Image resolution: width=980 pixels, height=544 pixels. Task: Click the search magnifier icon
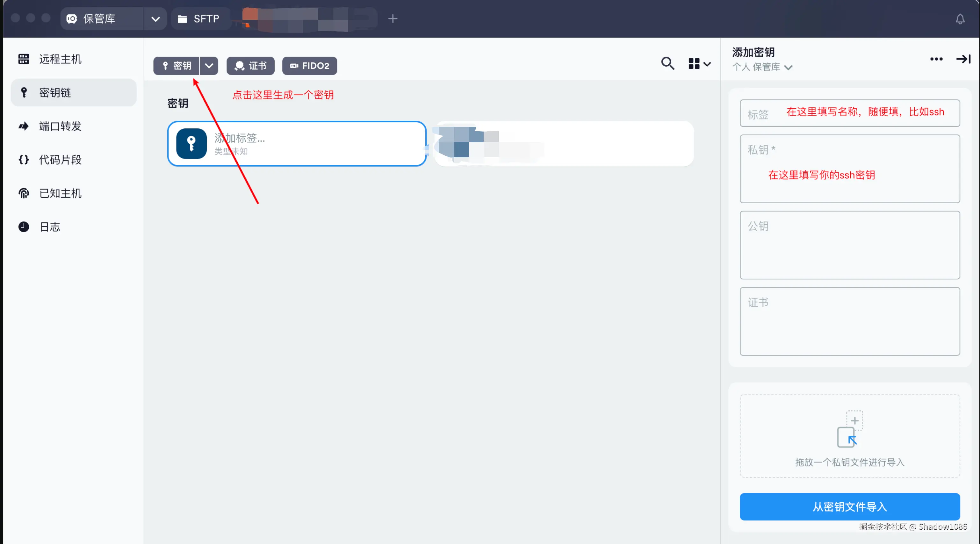[x=667, y=63]
